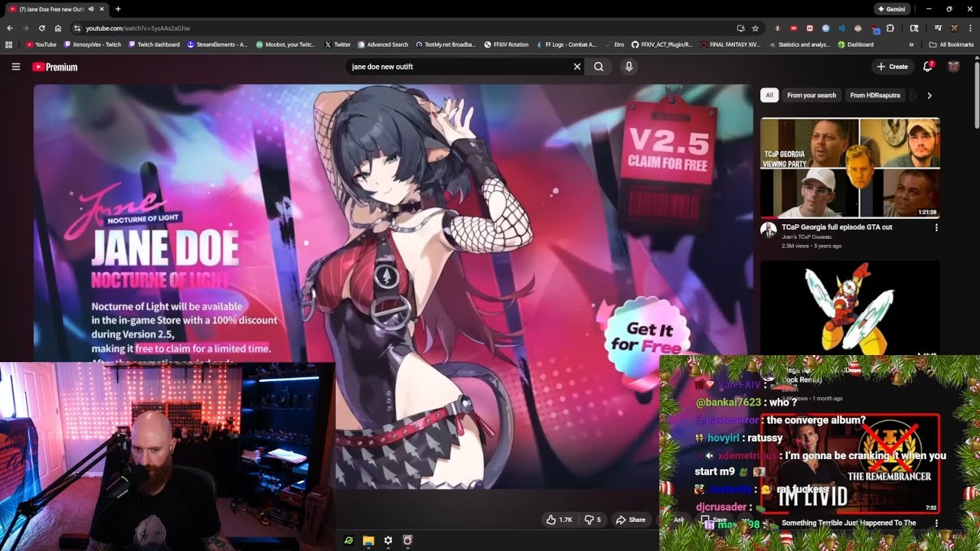Open TCaP Georgia full episode GTA cut title

(x=837, y=227)
